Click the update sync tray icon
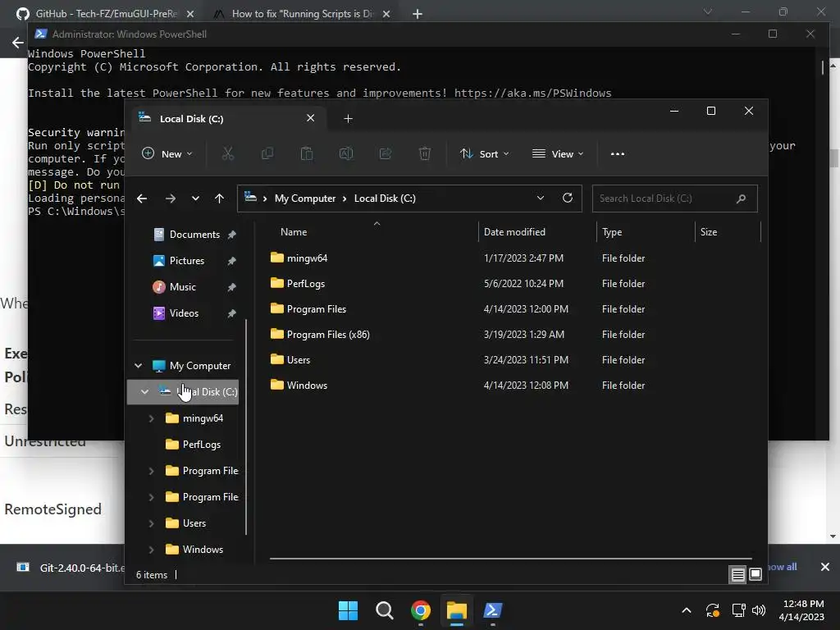Screen dimensions: 840x630 [713, 610]
